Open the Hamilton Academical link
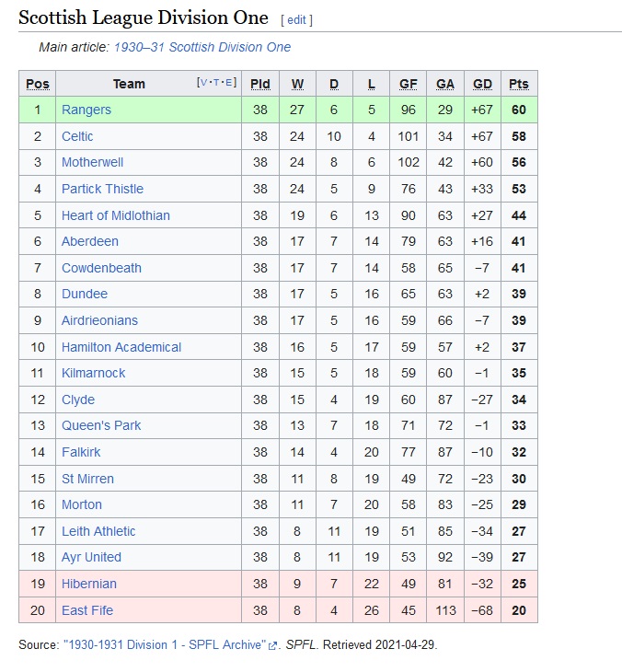622x672 pixels. pyautogui.click(x=121, y=347)
